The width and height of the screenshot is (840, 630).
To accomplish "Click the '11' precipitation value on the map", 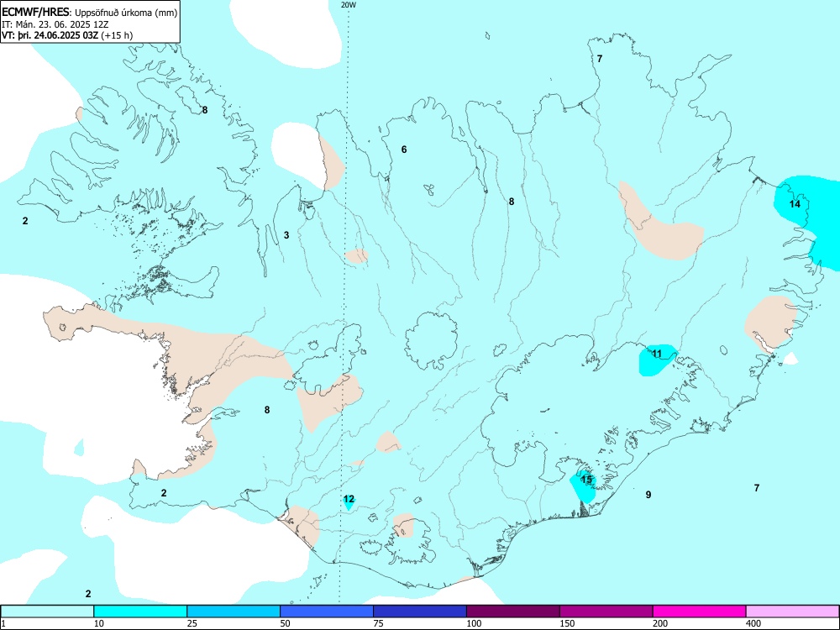I will [x=657, y=354].
